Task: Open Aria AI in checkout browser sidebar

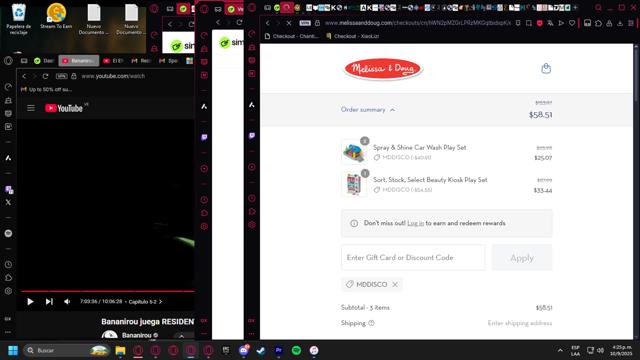Action: [x=252, y=105]
